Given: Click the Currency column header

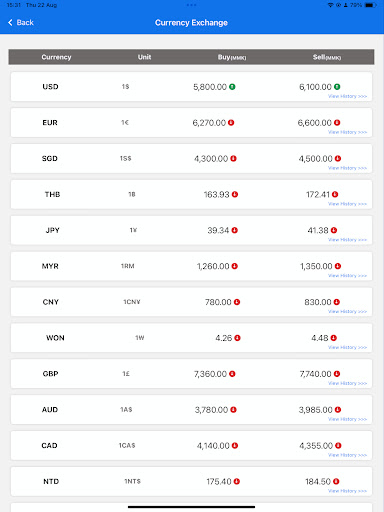Looking at the screenshot, I should pos(56,57).
